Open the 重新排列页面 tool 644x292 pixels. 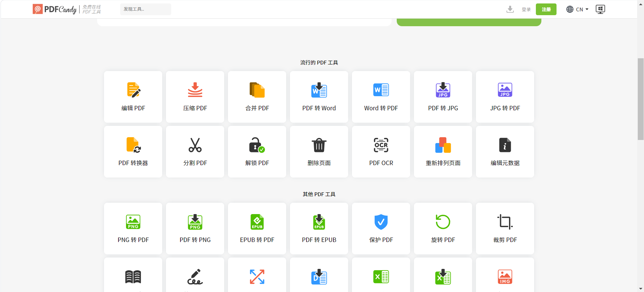tap(443, 152)
